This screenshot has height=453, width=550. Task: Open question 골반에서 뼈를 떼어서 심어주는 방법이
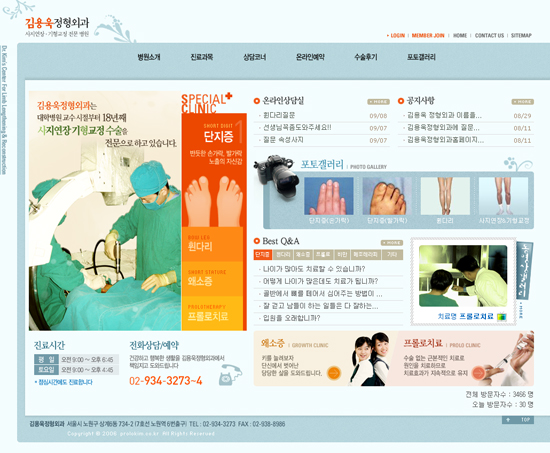pos(323,294)
